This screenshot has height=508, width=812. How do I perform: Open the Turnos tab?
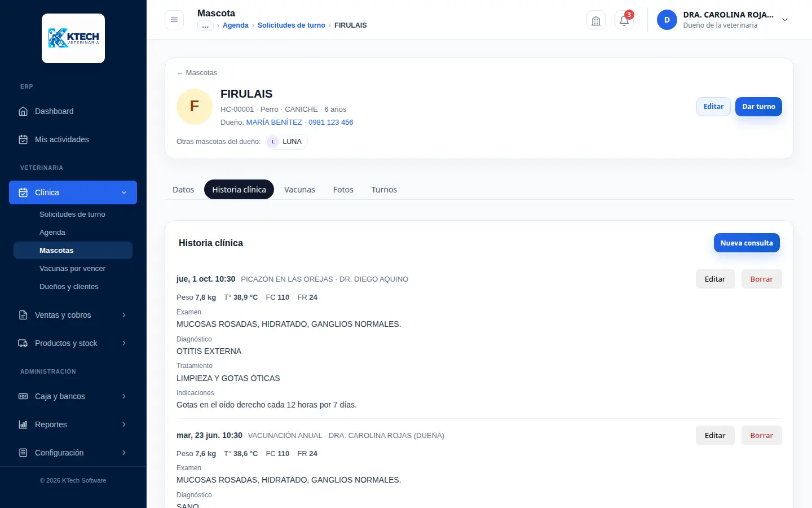click(384, 190)
